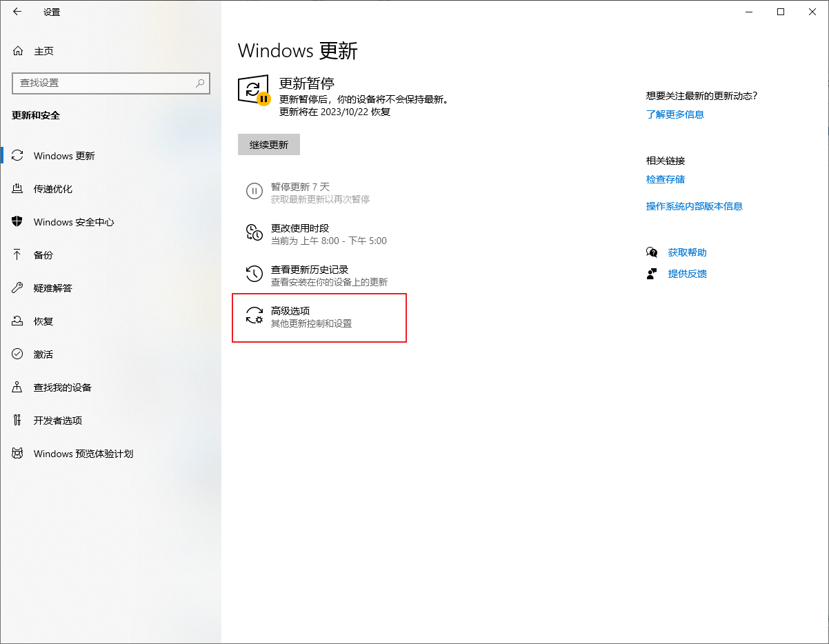Click the 恢复 icon in sidebar
Viewport: 829px width, 644px height.
(18, 321)
